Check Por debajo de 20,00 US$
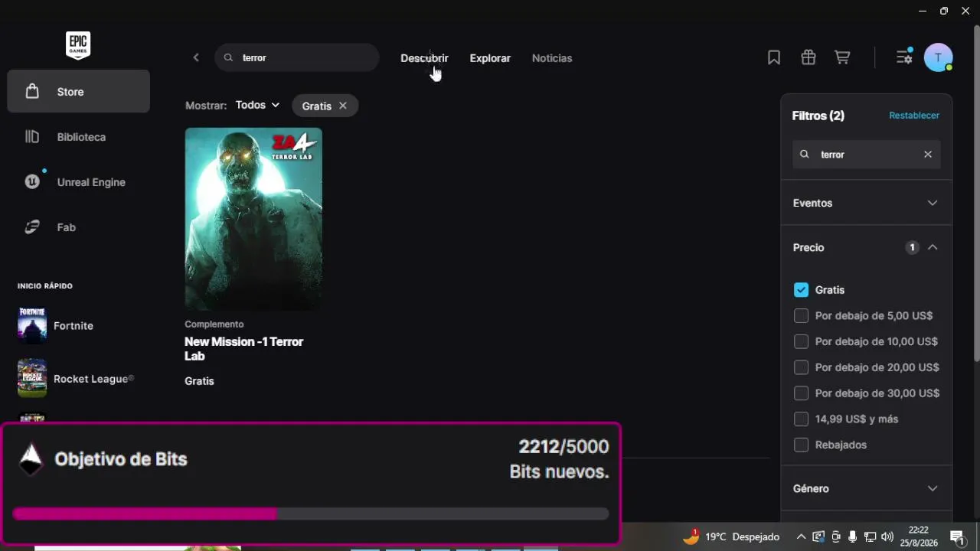980x551 pixels. [x=801, y=367]
